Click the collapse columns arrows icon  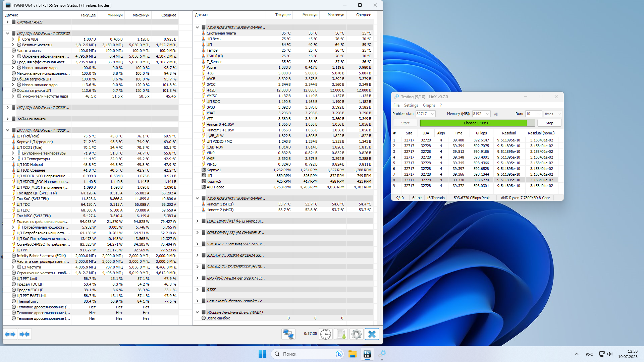[x=24, y=334]
